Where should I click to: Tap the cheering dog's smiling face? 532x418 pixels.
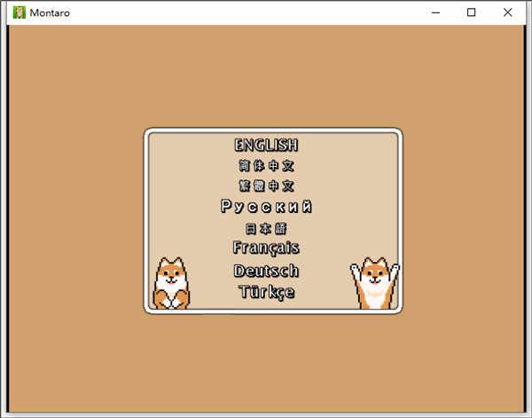point(375,274)
